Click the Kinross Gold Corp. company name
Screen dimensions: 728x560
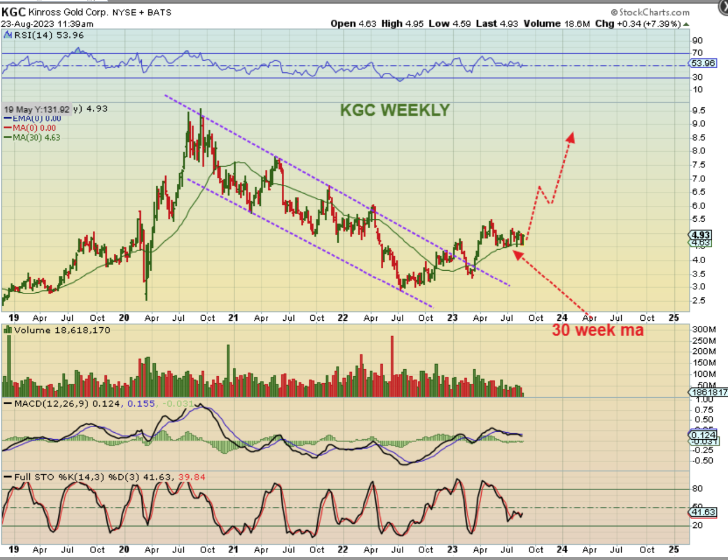coord(68,12)
